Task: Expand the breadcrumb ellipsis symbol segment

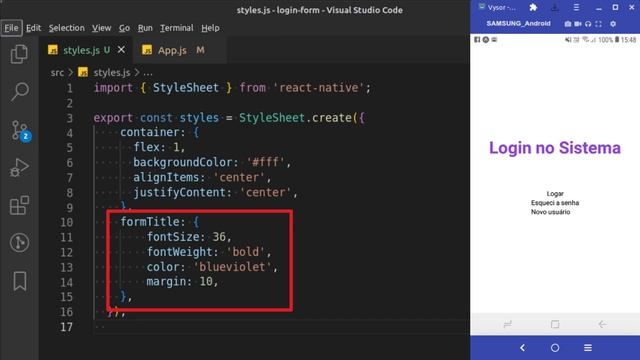Action: (x=148, y=73)
